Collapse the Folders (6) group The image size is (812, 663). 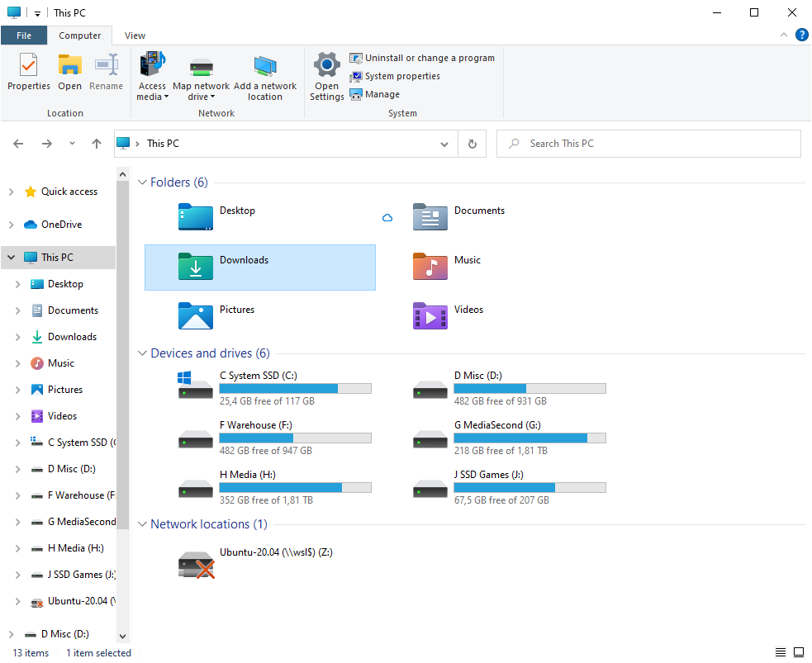coord(142,182)
